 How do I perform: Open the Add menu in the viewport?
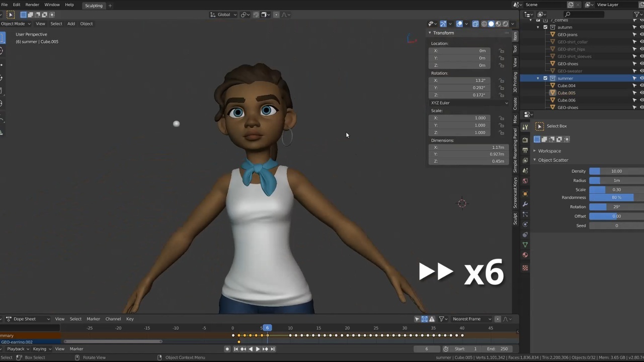point(71,24)
